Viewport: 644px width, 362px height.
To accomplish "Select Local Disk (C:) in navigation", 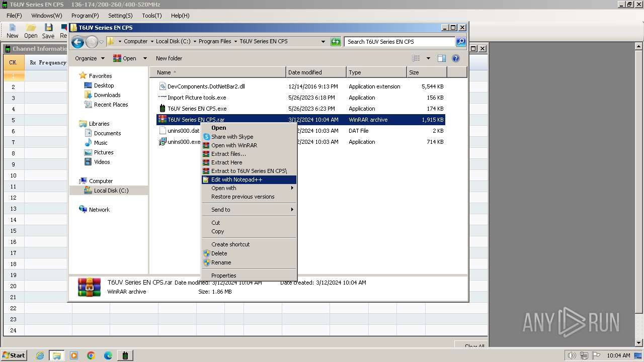I will coord(111,191).
